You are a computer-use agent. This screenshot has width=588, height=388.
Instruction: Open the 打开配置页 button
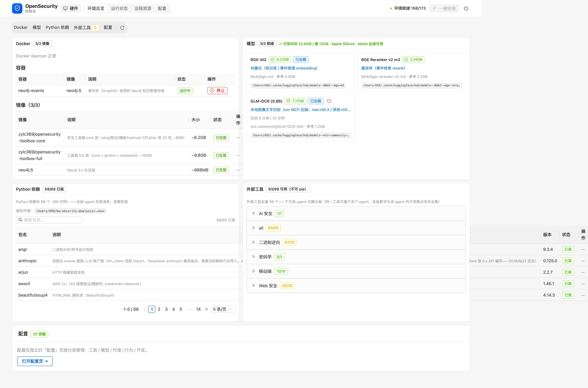pyautogui.click(x=35, y=361)
